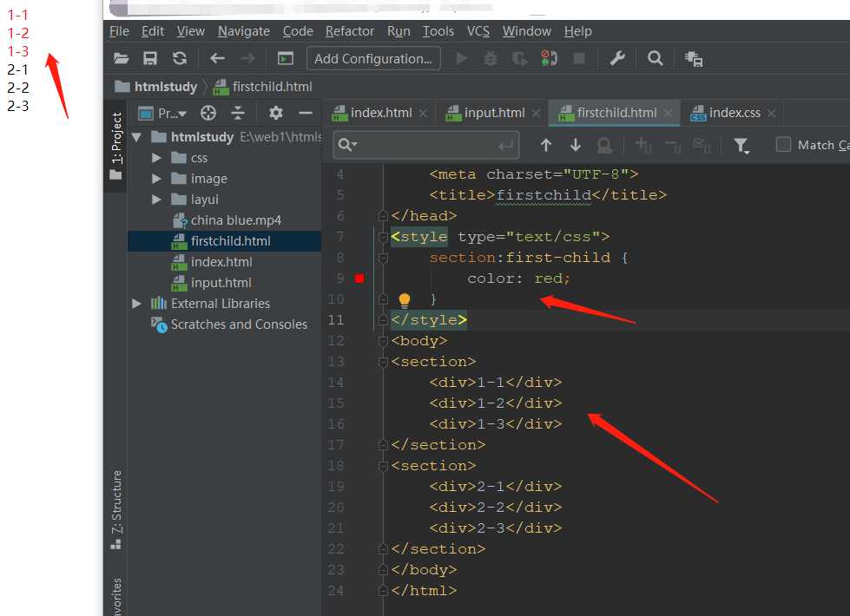Viewport: 850px width, 616px height.
Task: Open the Run menu
Action: point(399,31)
